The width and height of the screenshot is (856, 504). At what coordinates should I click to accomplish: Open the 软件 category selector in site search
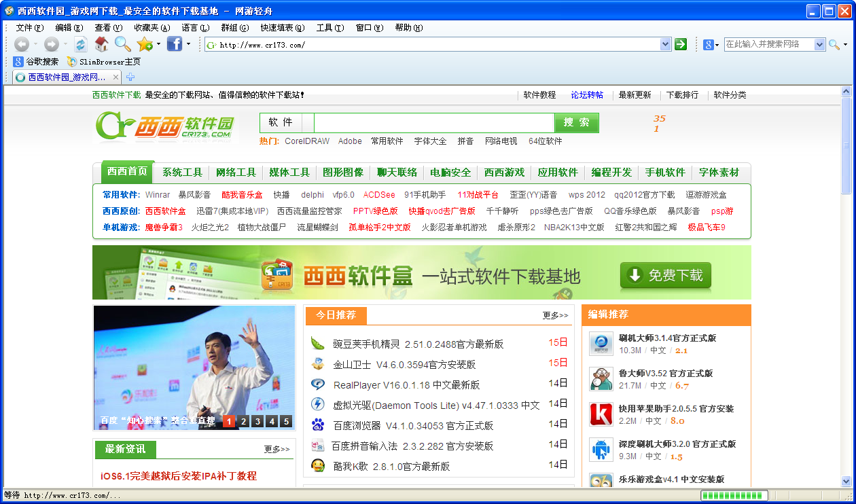point(287,122)
